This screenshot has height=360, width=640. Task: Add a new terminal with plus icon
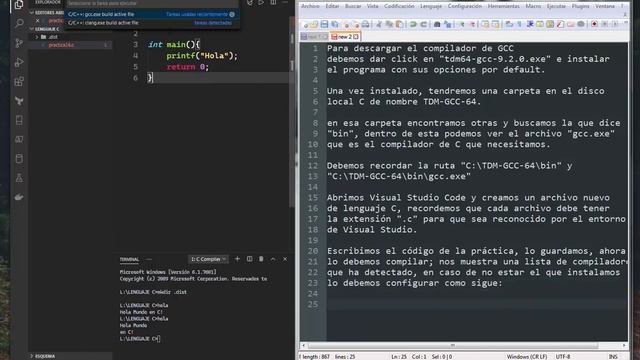click(x=237, y=259)
